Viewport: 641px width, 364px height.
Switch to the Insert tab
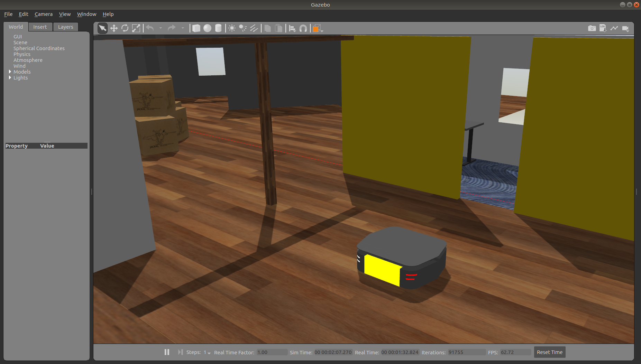pos(40,27)
